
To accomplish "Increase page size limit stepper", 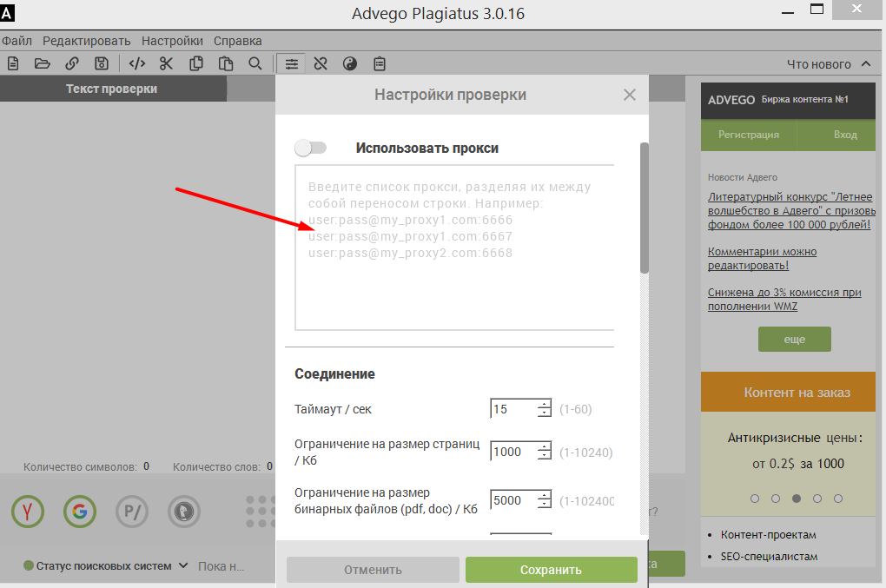I will pos(544,446).
